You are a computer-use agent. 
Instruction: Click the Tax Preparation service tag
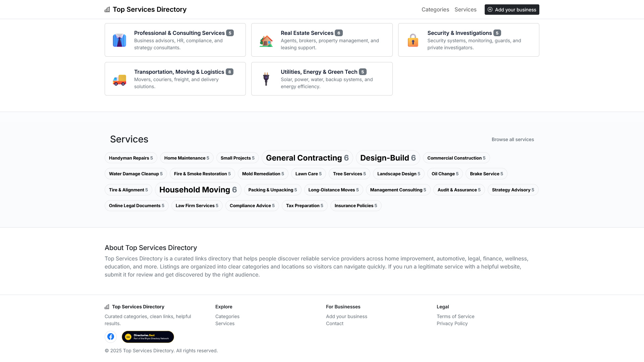pos(305,205)
